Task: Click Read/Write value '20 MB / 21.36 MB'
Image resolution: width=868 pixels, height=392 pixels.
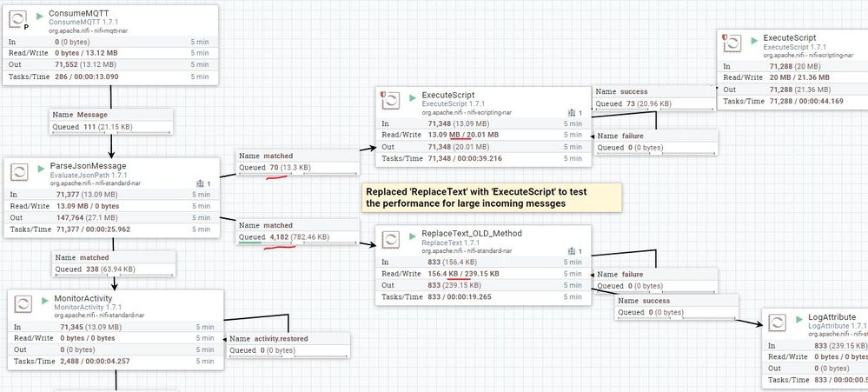Action: (799, 77)
